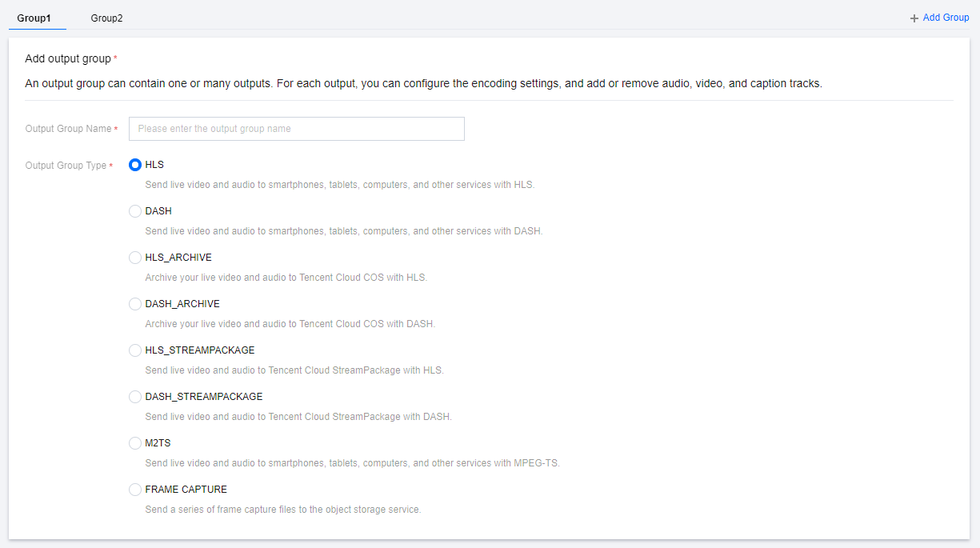980x548 pixels.
Task: Click the DASH label text
Action: pyautogui.click(x=158, y=211)
